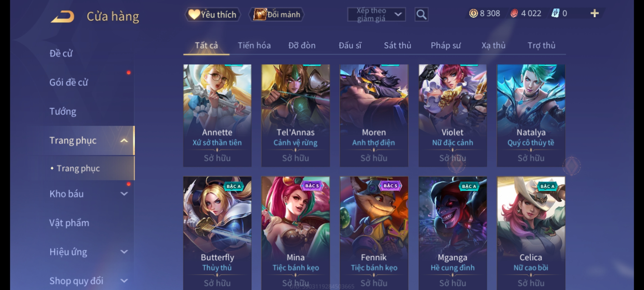
Task: Click the blue voucher currency icon
Action: (555, 13)
